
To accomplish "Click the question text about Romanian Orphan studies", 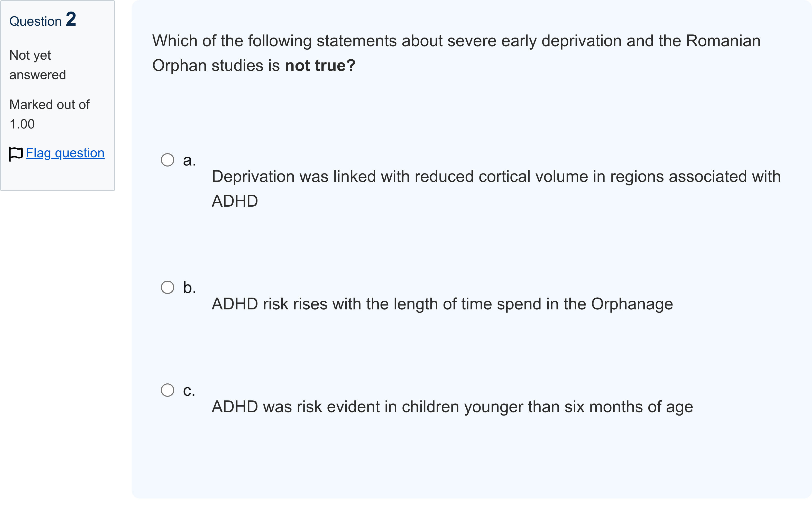I will [x=456, y=53].
